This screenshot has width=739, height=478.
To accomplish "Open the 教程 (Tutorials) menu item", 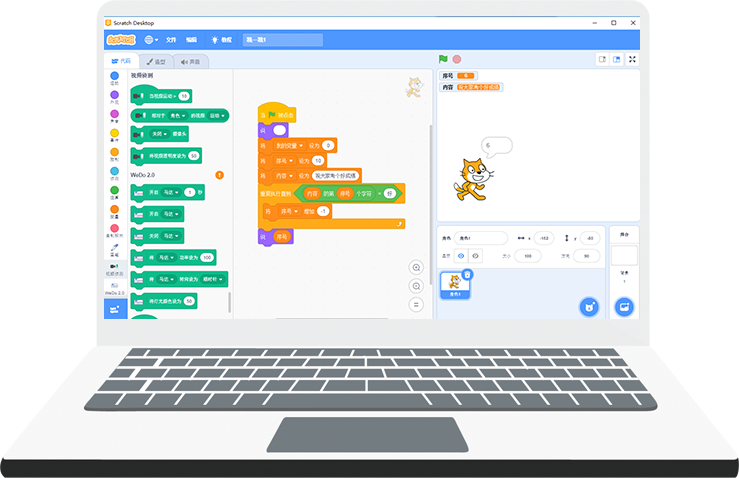I will (222, 40).
